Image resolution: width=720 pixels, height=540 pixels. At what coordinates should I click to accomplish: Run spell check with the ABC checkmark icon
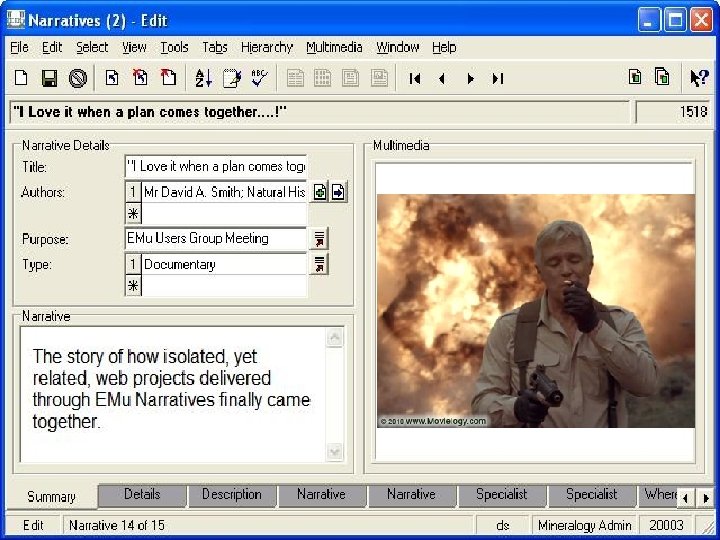coord(260,78)
